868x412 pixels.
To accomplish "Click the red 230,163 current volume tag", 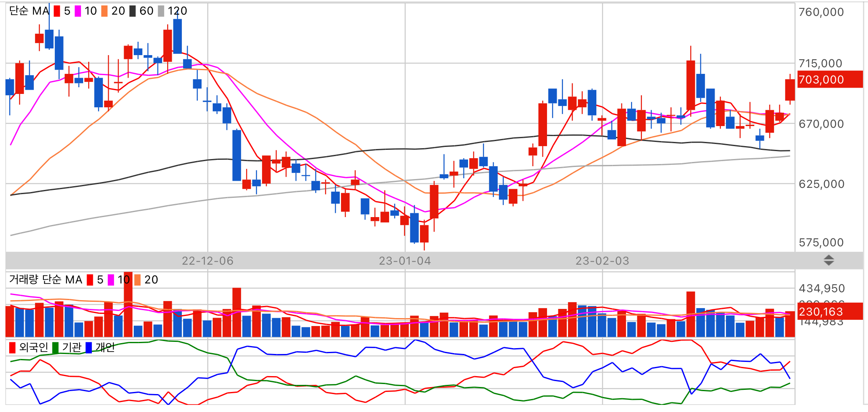I will (830, 311).
